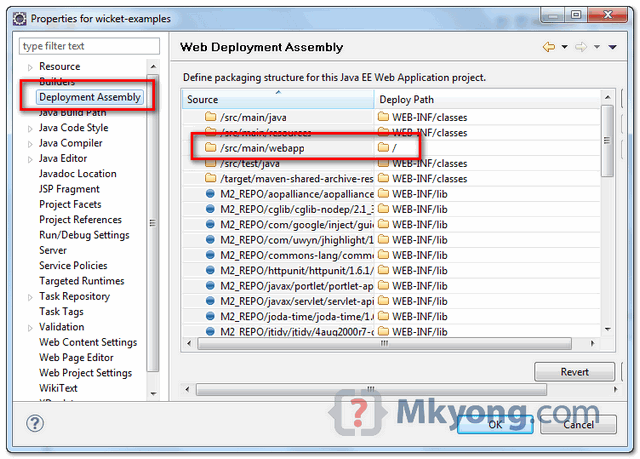Open Project Facets page
Viewport: 640px width, 459px height.
(70, 204)
